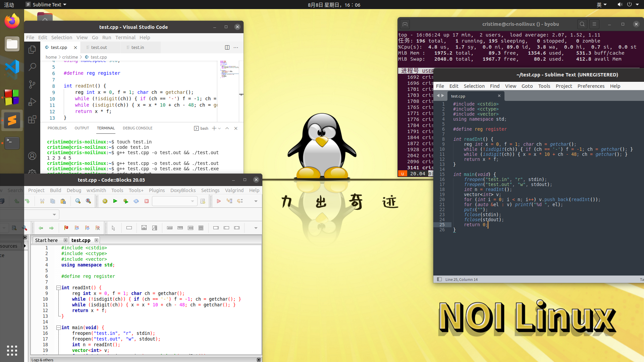Open Explorer in VS Code activity bar
This screenshot has height=362, width=644.
pyautogui.click(x=32, y=50)
